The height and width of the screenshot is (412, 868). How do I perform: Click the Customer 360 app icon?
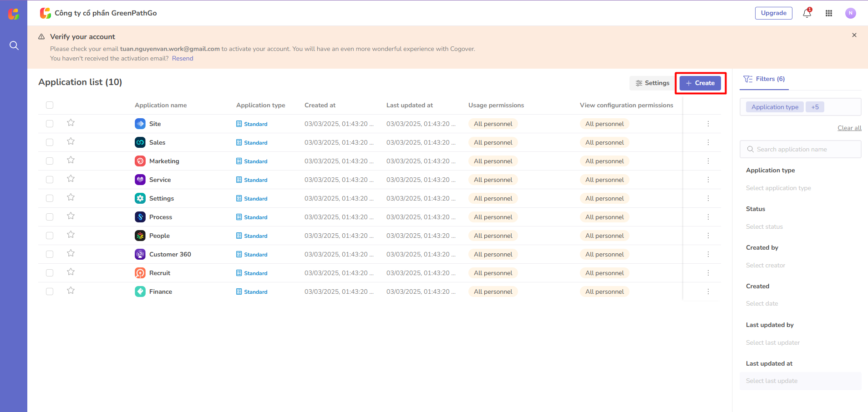click(140, 254)
